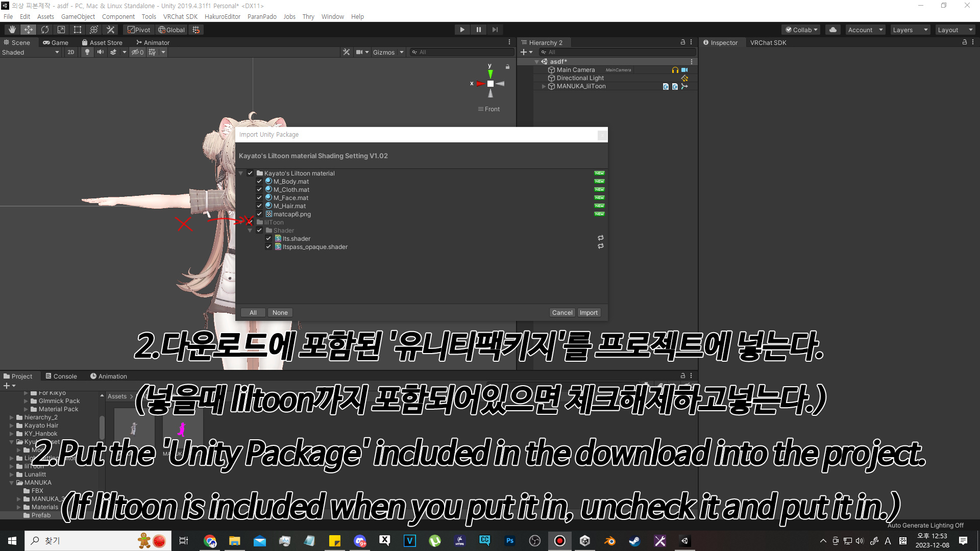Click the Hierarchy search All field
This screenshot has width=980, height=551.
[x=618, y=52]
